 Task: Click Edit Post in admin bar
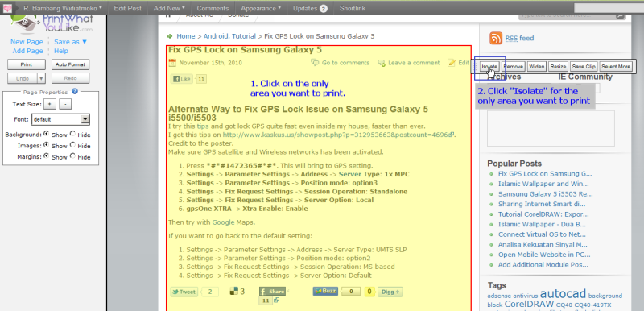pos(128,8)
